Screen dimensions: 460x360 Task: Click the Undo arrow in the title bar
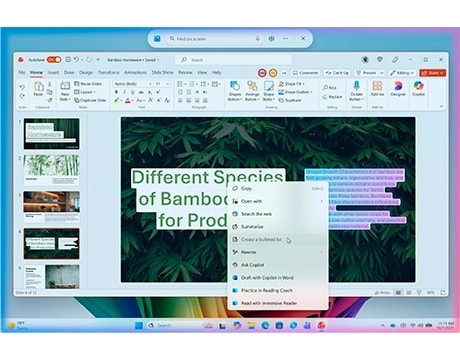pyautogui.click(x=77, y=59)
